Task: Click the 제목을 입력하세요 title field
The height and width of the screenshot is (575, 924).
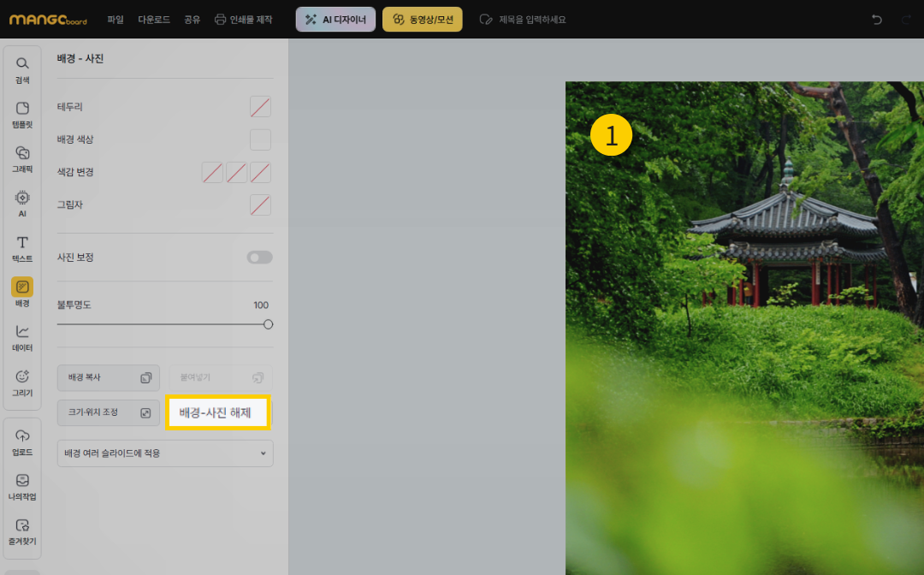Action: (532, 19)
